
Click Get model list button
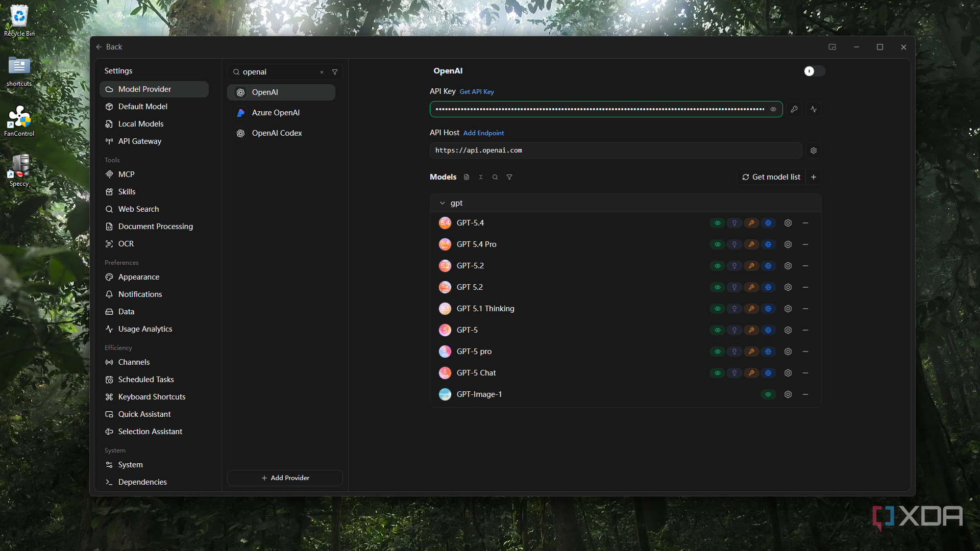(x=771, y=177)
